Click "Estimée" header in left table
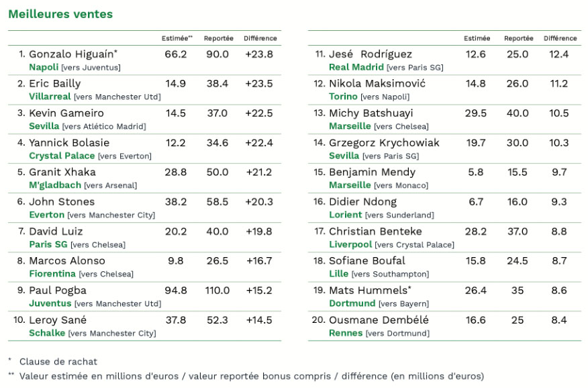The image size is (588, 388). 177,38
